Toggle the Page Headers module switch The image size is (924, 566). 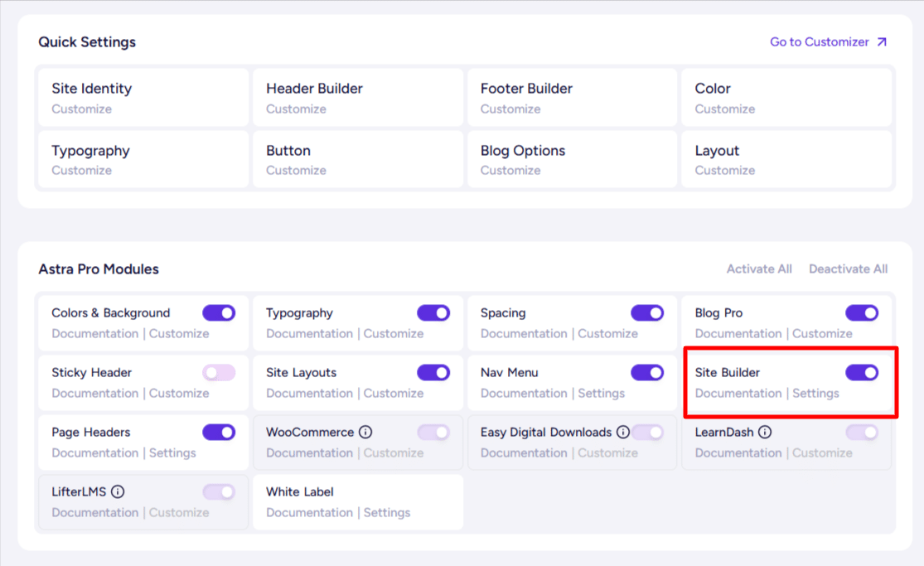click(x=219, y=432)
